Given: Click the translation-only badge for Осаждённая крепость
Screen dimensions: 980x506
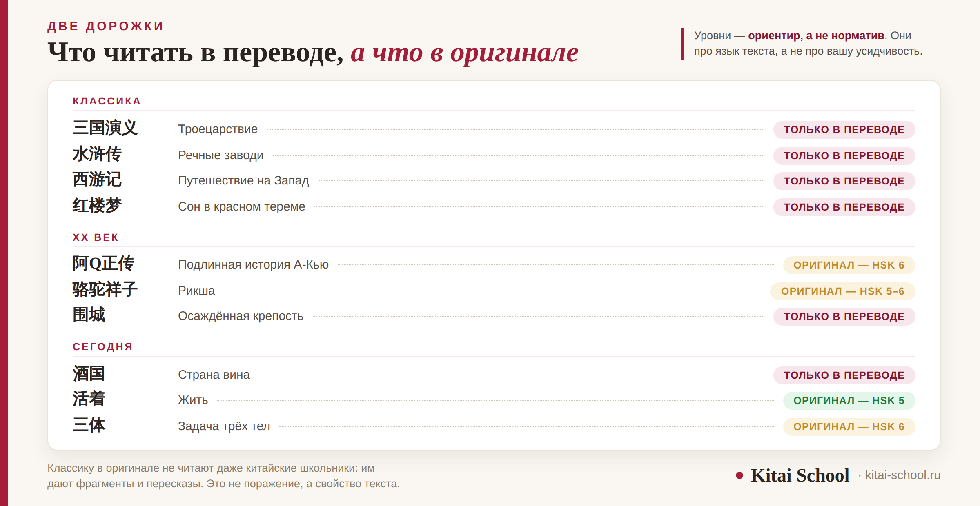Looking at the screenshot, I should [x=844, y=317].
